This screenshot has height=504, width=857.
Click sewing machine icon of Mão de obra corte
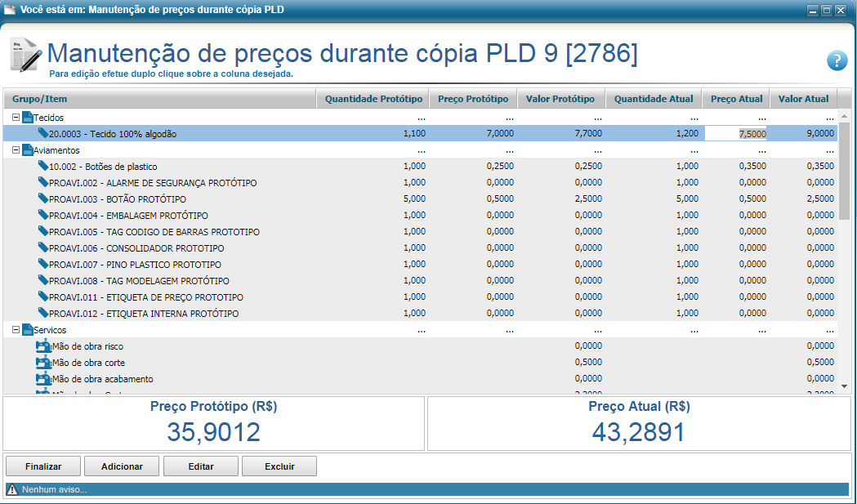[x=44, y=363]
